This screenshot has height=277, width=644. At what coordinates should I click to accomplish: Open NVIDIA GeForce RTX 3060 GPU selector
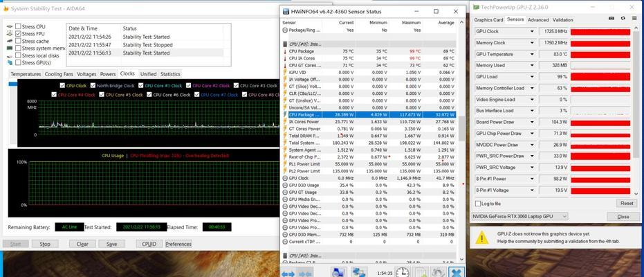[520, 216]
